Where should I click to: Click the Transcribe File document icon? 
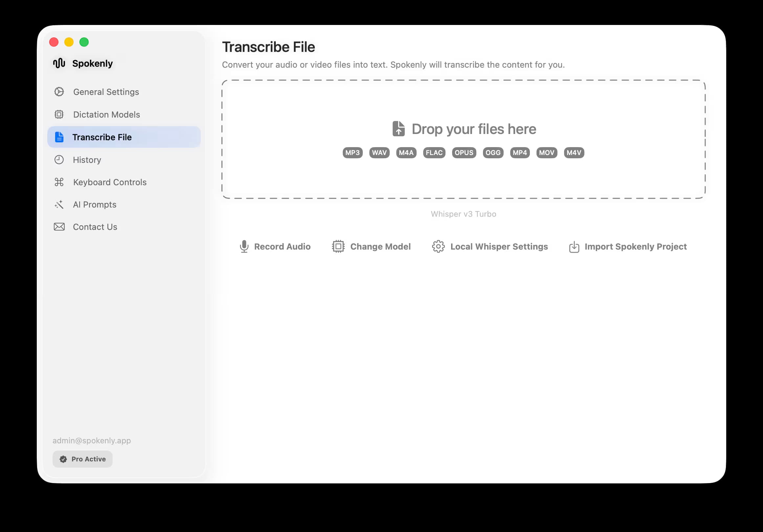(x=59, y=137)
